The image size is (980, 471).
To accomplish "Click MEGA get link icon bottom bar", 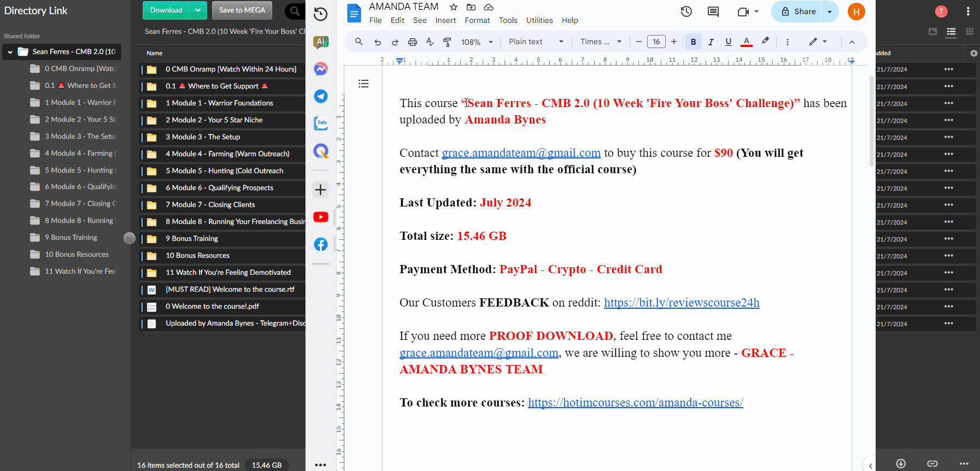I will (932, 463).
